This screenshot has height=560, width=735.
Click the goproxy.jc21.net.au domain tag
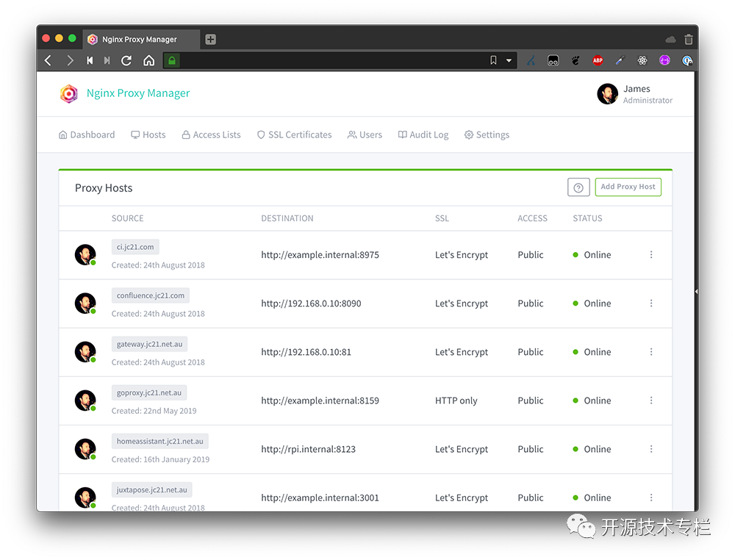[x=149, y=392]
